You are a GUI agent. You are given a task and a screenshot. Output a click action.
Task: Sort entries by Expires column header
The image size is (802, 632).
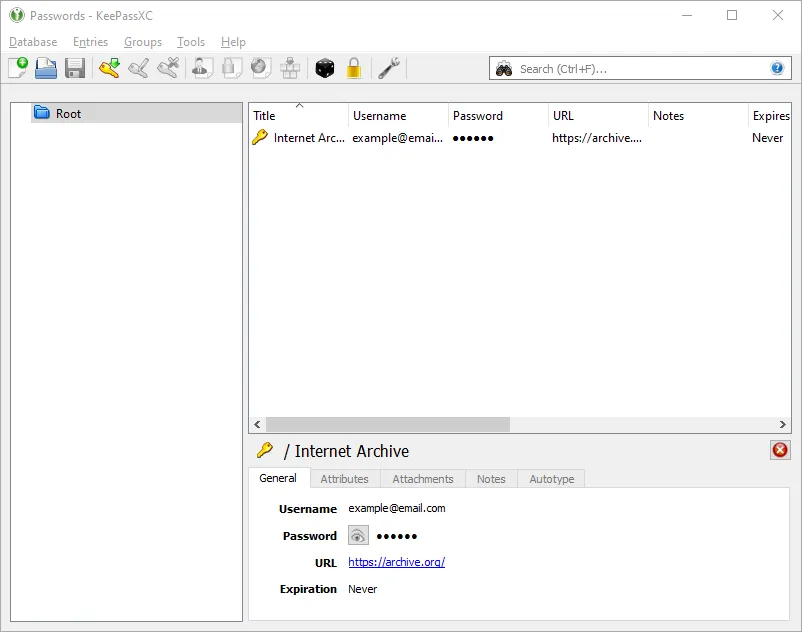click(x=770, y=116)
